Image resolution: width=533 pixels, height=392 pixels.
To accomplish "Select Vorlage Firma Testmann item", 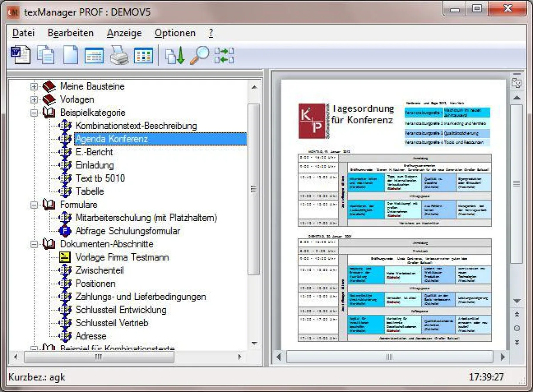I will coord(122,257).
